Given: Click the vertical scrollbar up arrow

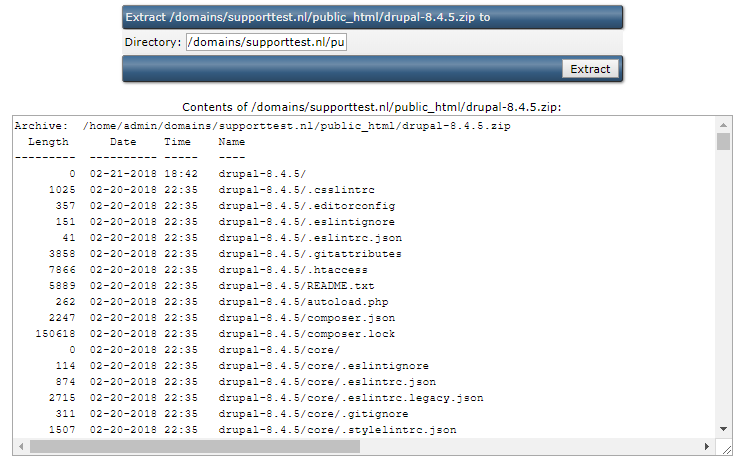Looking at the screenshot, I should click(x=723, y=125).
